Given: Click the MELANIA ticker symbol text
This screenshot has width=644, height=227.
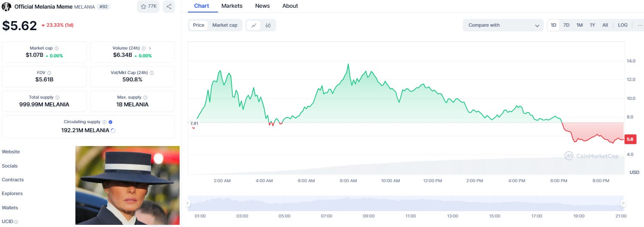Looking at the screenshot, I should (x=84, y=7).
